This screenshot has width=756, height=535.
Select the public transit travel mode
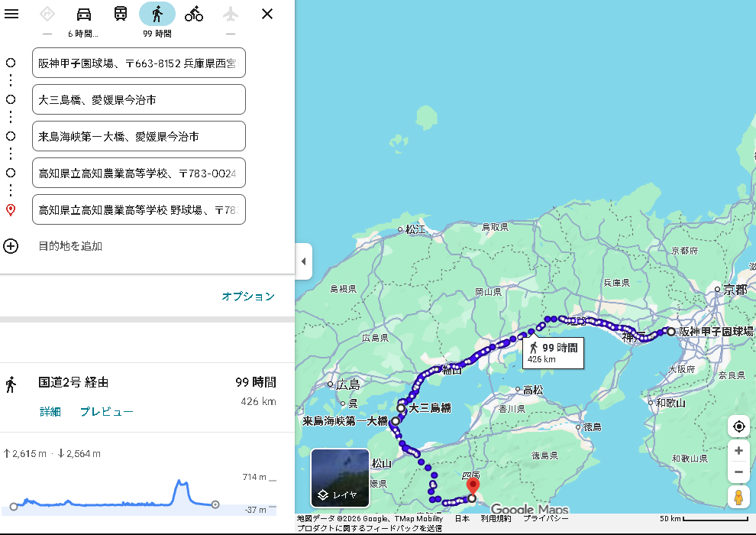(x=121, y=14)
